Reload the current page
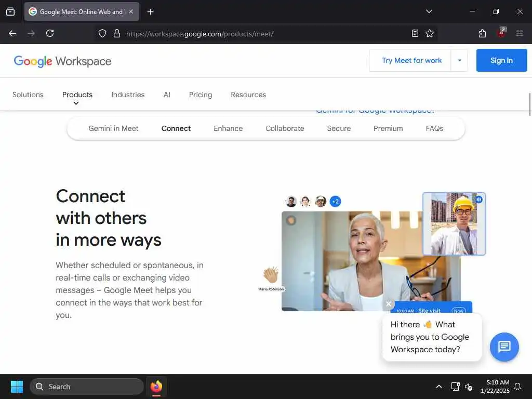This screenshot has width=532, height=399. pos(50,33)
